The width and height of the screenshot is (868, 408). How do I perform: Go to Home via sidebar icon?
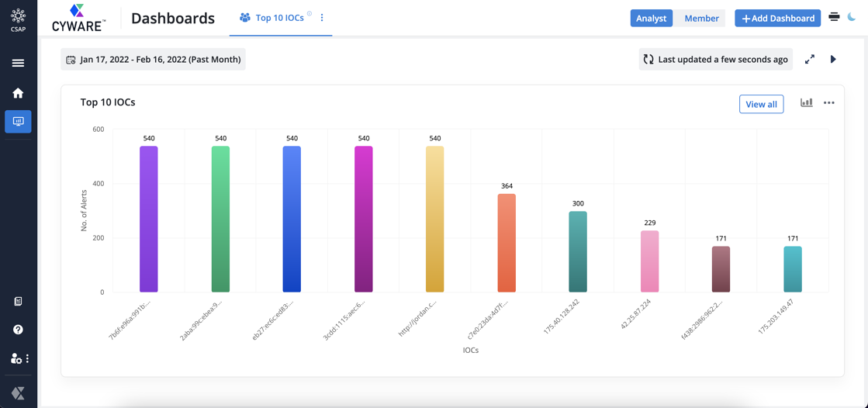point(18,93)
